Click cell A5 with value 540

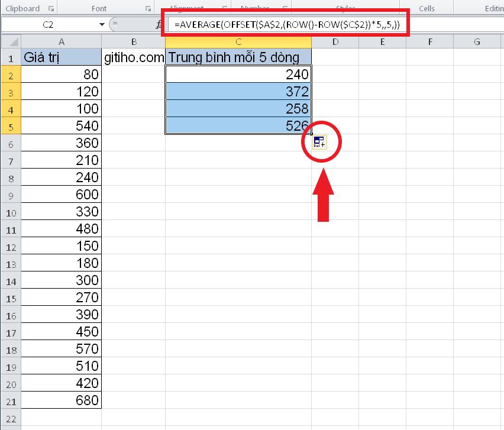[62, 125]
